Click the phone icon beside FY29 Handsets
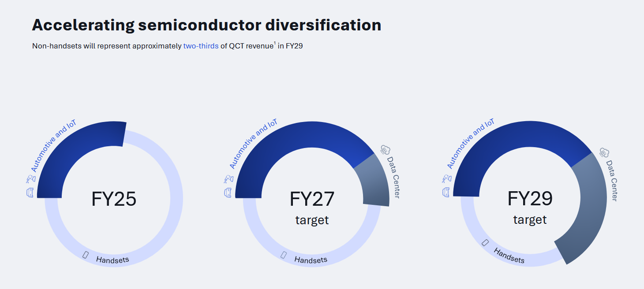644x289 pixels. click(485, 242)
